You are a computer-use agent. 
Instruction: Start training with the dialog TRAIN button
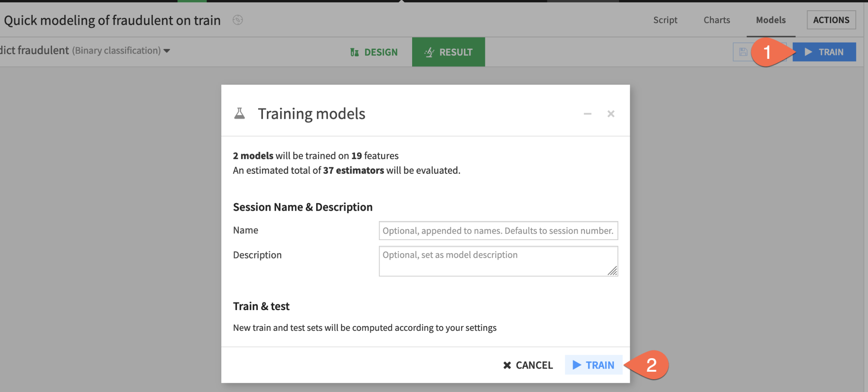(x=593, y=365)
